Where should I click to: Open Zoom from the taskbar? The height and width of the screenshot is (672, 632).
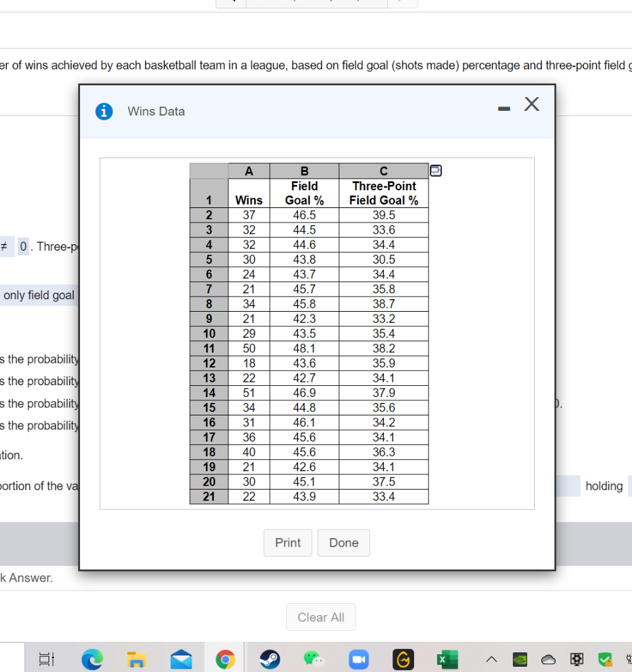click(x=359, y=659)
